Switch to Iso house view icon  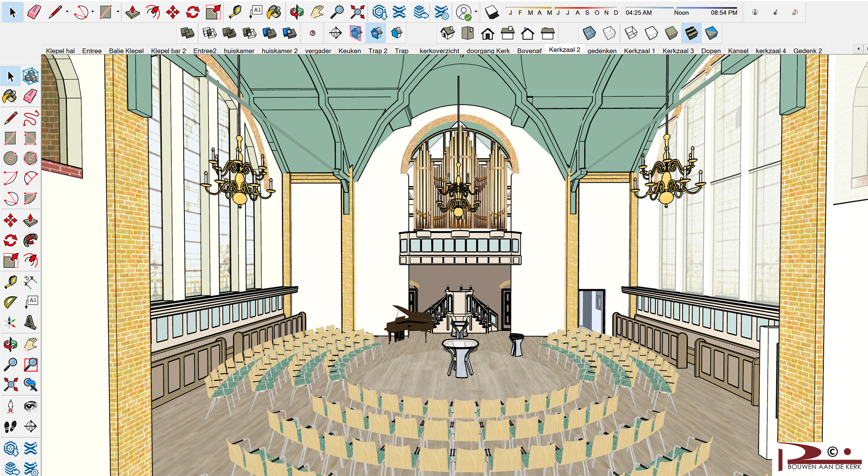[x=447, y=33]
